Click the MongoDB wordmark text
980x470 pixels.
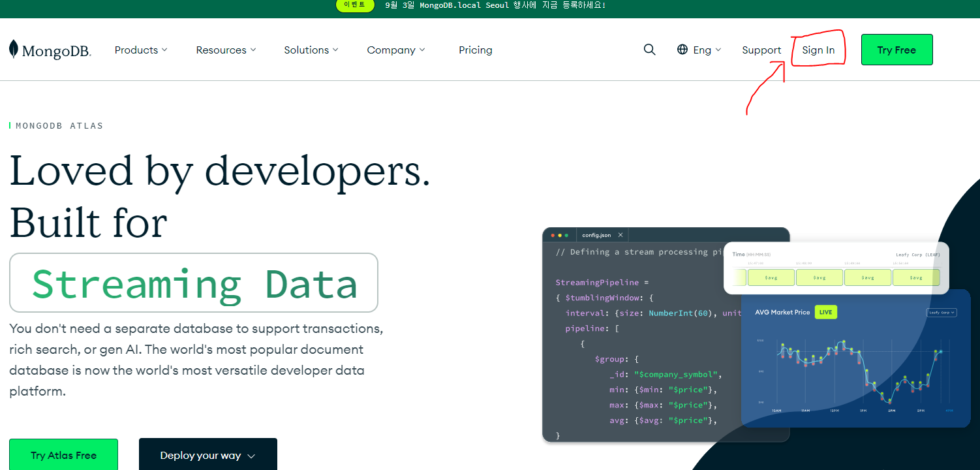pos(57,52)
